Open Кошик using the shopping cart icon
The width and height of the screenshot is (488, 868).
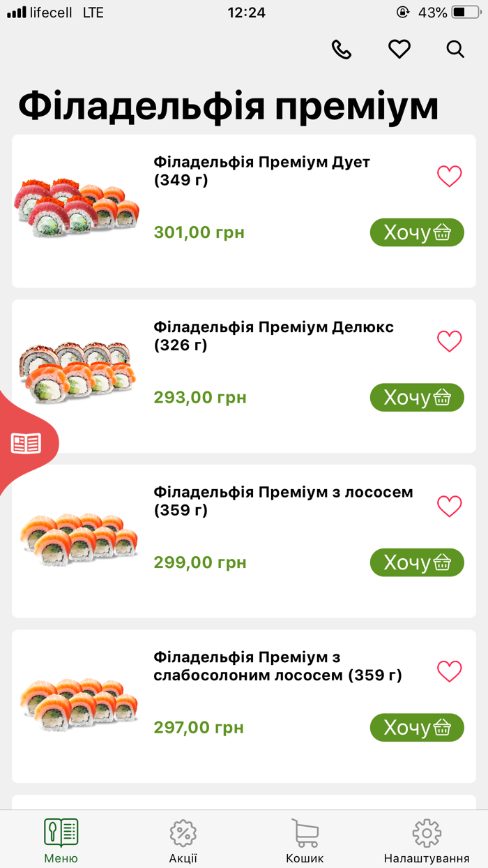pyautogui.click(x=304, y=832)
